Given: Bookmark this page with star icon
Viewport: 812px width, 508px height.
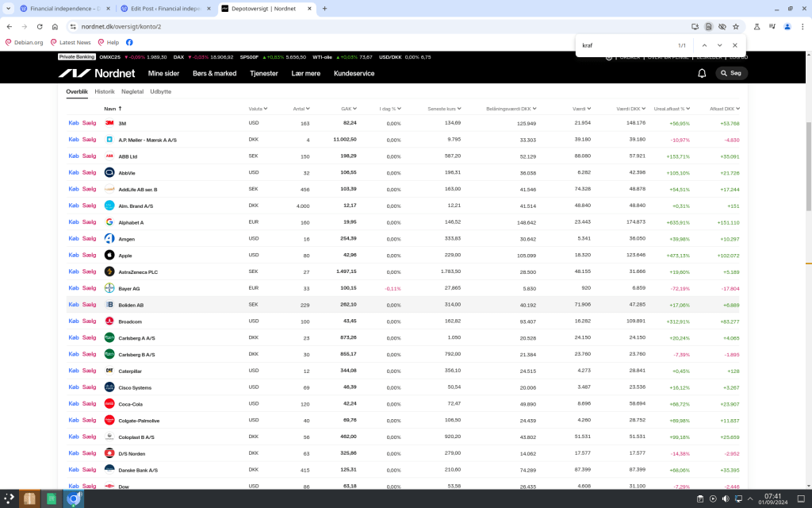Looking at the screenshot, I should pyautogui.click(x=736, y=26).
